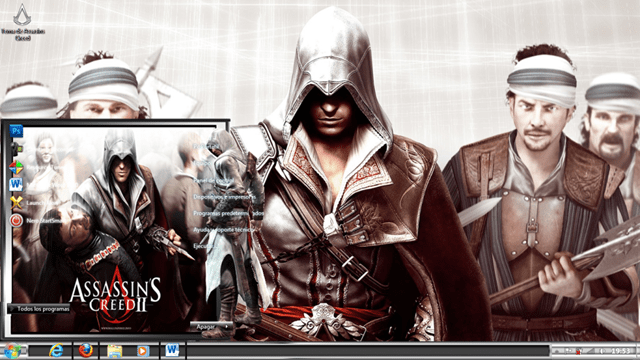The image size is (640, 360).
Task: Open Dispositivos e impresoras
Action: [224, 197]
